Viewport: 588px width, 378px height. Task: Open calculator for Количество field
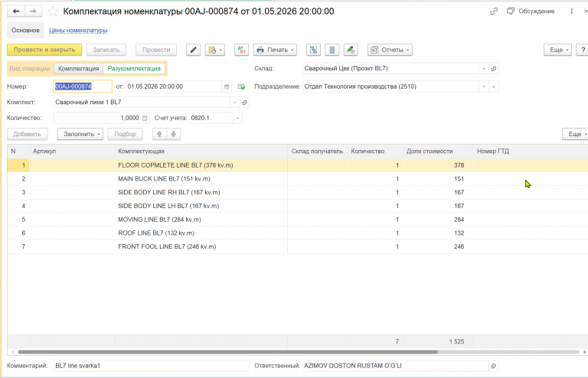click(x=145, y=118)
